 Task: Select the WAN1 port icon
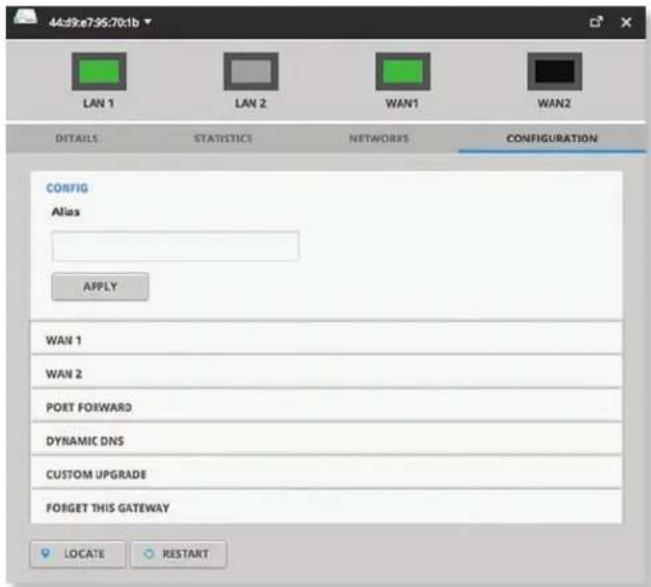[x=403, y=71]
